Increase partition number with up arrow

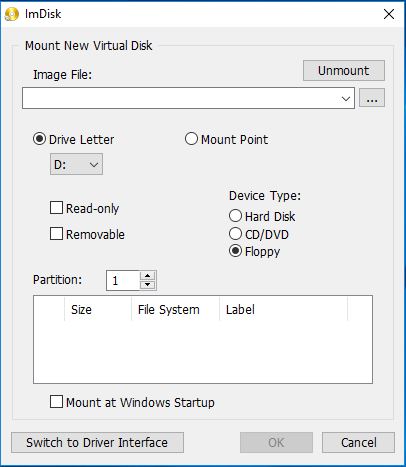pos(148,276)
